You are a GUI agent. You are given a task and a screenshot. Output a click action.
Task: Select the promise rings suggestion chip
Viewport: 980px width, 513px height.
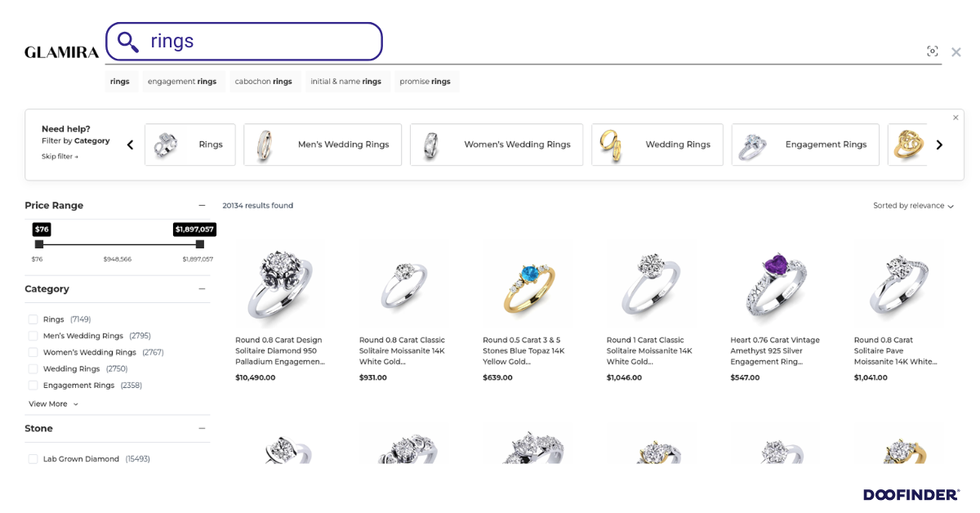tap(425, 81)
